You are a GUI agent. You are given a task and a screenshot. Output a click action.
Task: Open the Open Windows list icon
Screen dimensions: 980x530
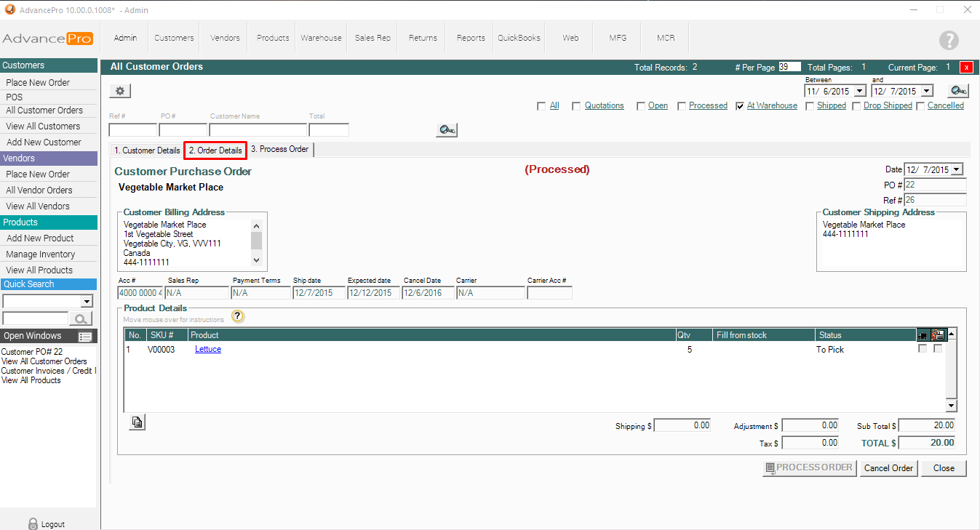(x=85, y=337)
